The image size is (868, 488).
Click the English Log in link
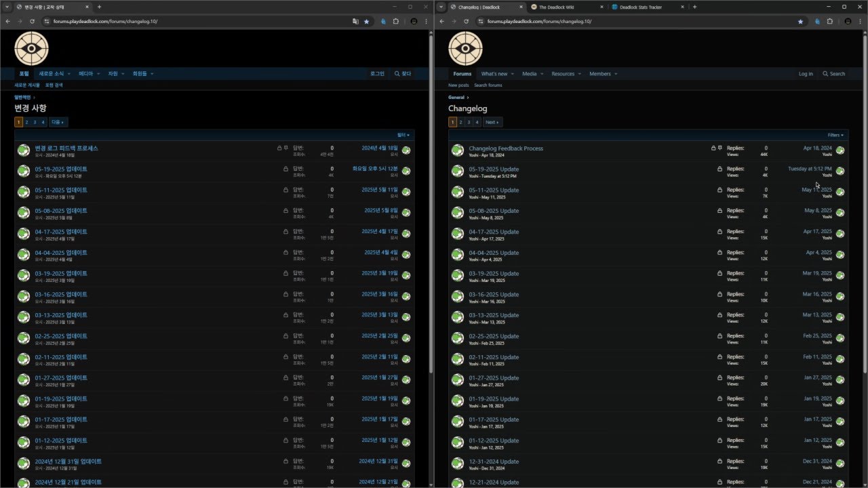pyautogui.click(x=806, y=74)
